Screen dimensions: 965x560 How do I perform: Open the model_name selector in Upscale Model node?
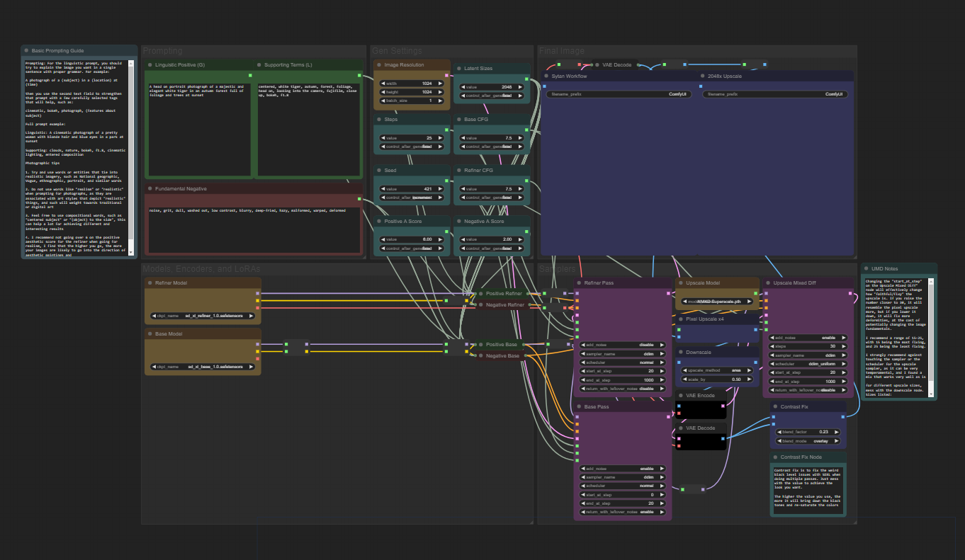coord(718,302)
